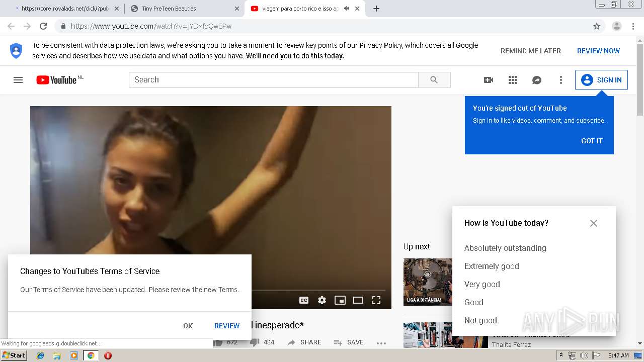The width and height of the screenshot is (644, 362).
Task: Open the YouTube apps grid icon
Action: tap(513, 80)
